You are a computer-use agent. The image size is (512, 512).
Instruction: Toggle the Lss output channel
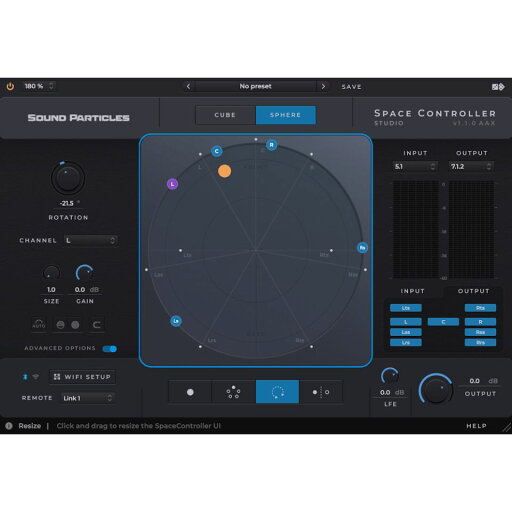[406, 332]
